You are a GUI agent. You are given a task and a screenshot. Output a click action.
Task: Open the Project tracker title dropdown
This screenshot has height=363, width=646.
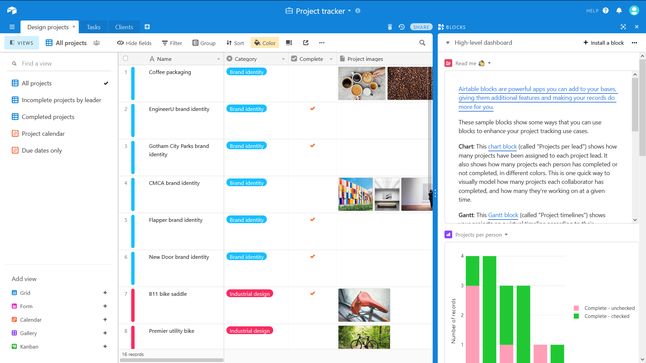(x=349, y=11)
